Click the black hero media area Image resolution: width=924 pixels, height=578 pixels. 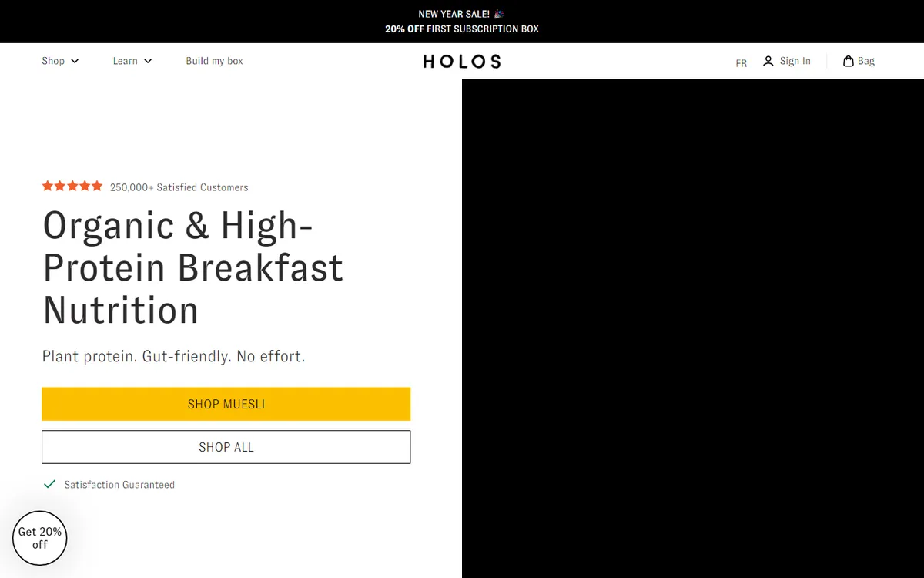click(693, 328)
